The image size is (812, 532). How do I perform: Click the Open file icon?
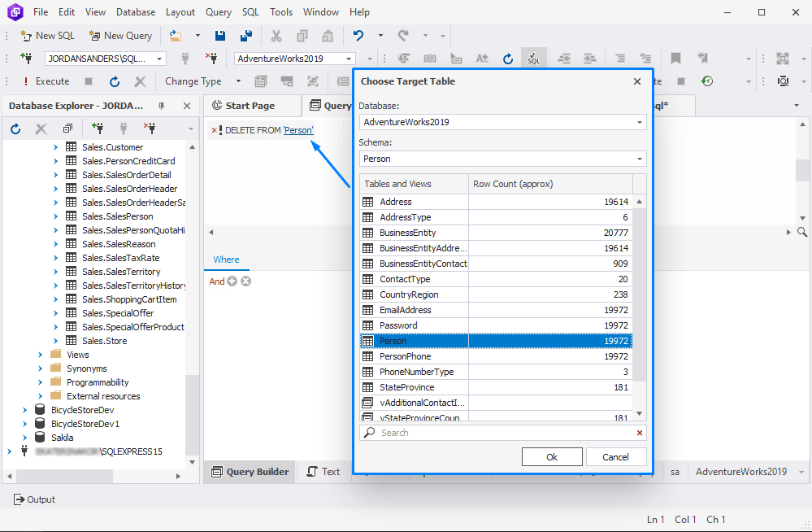point(176,36)
